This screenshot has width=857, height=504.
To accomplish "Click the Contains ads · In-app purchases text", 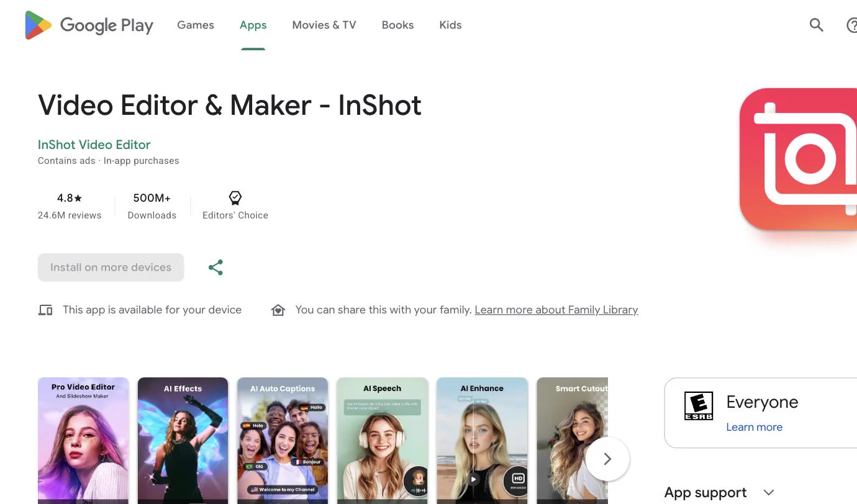I will (x=109, y=161).
